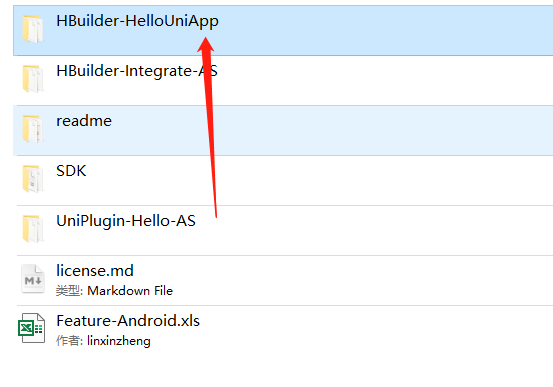This screenshot has height=387, width=553.
Task: Click the HBuilder-Integrate-AS folder icon
Action: (33, 79)
